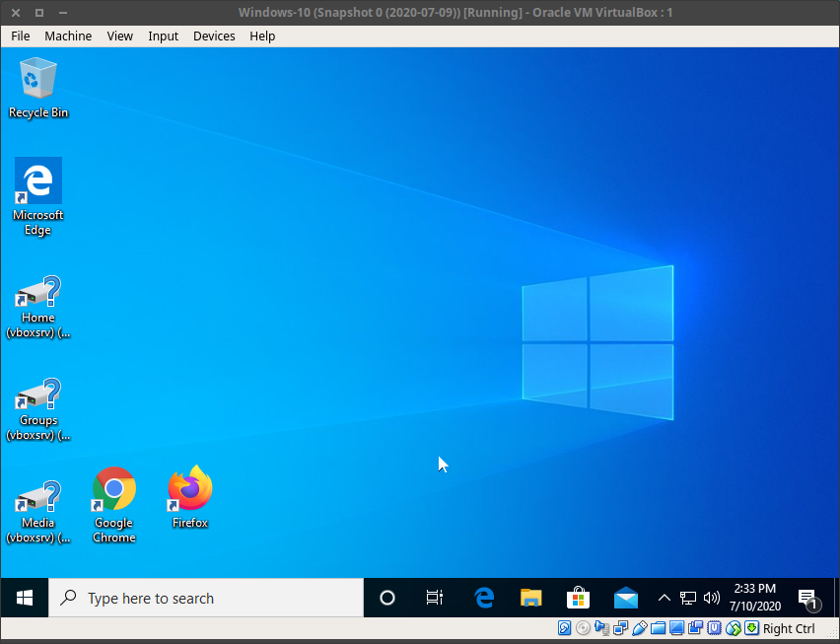This screenshot has height=644, width=840.
Task: Open the Windows Start menu
Action: (x=25, y=598)
